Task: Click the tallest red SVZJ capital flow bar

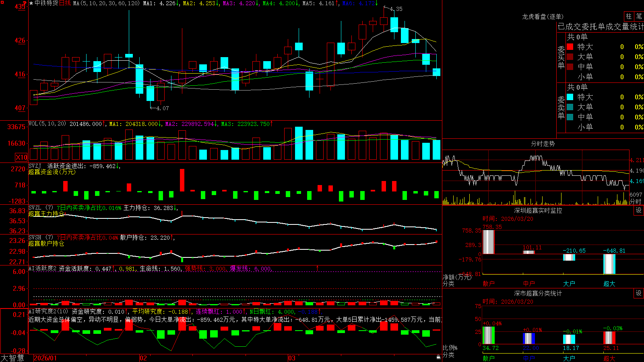Action: pyautogui.click(x=182, y=180)
